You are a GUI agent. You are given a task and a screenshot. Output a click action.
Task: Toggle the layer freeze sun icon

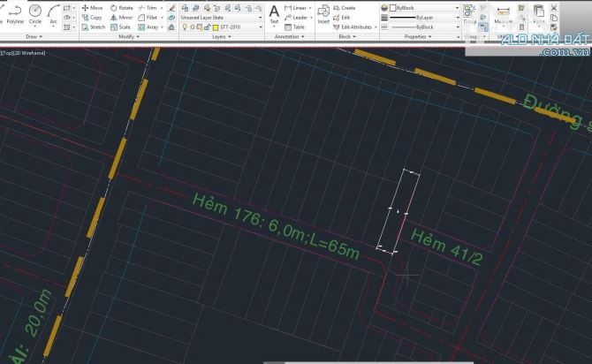pyautogui.click(x=192, y=27)
